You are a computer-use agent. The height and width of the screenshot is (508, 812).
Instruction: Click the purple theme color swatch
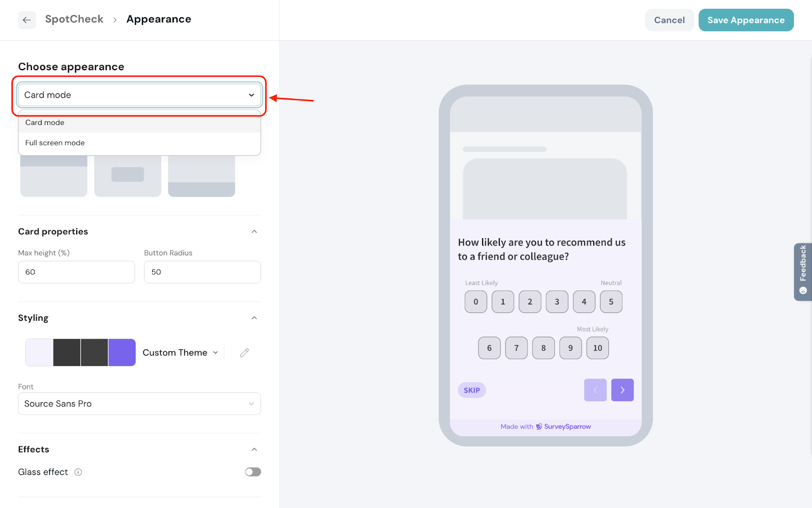[x=122, y=353]
